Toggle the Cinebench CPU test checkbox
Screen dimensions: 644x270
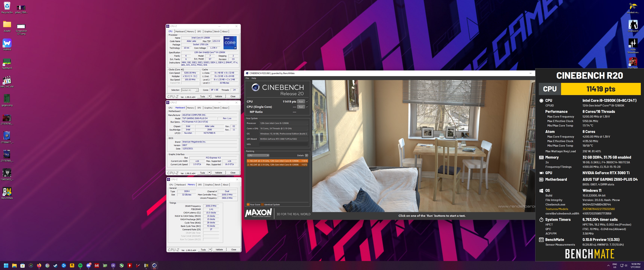coord(307,101)
